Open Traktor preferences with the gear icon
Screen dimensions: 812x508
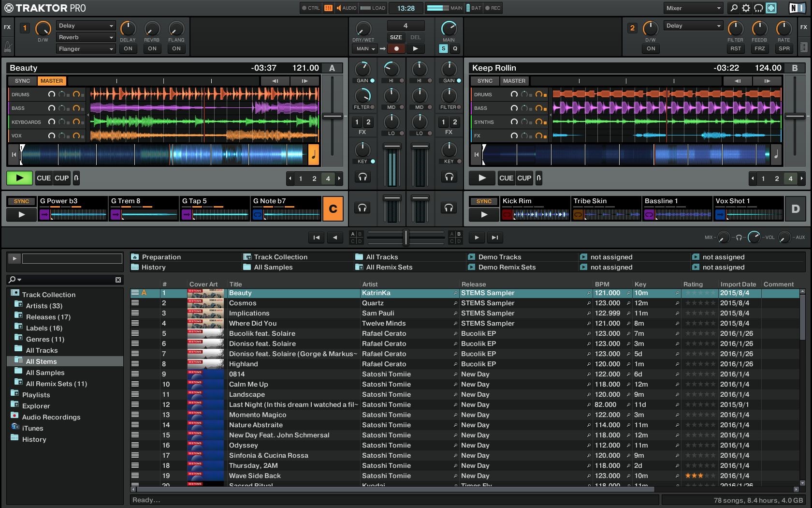tap(746, 8)
